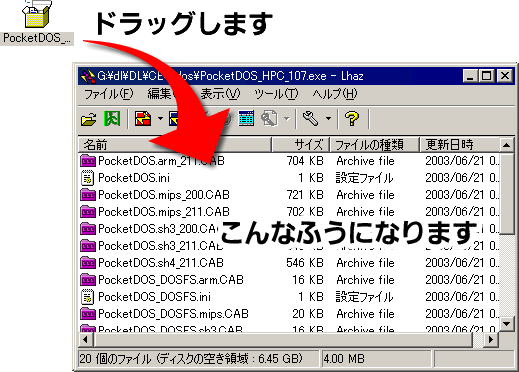Click the cabinet icon of PocketDOS_DOSFS.mips.CAB
519x372 pixels.
(x=88, y=314)
